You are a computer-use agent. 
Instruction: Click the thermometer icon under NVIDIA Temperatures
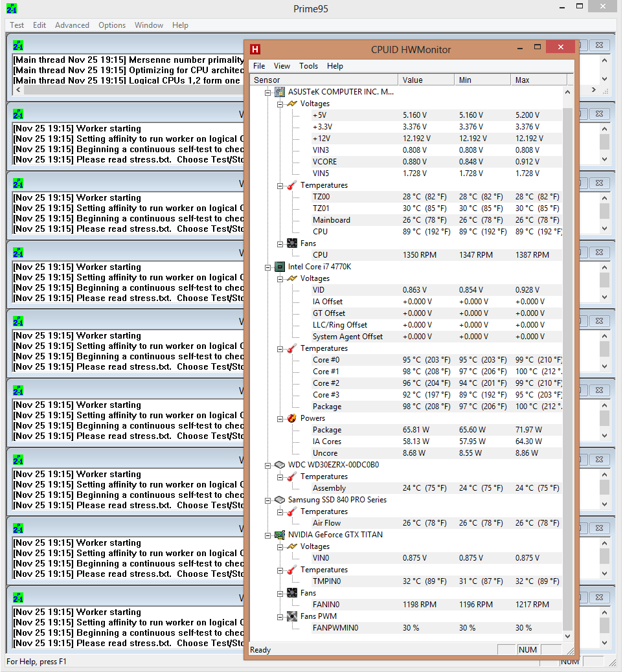pyautogui.click(x=292, y=570)
